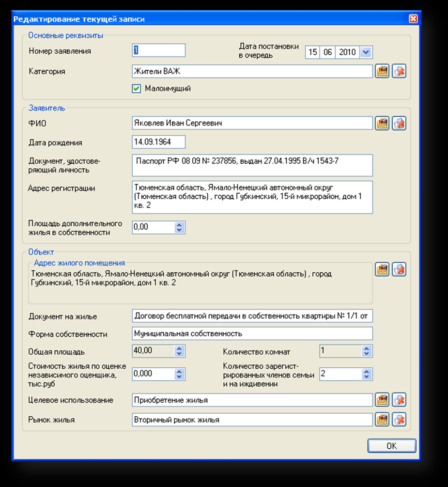
Task: Open the ФИО applicant selection icon
Action: (382, 123)
